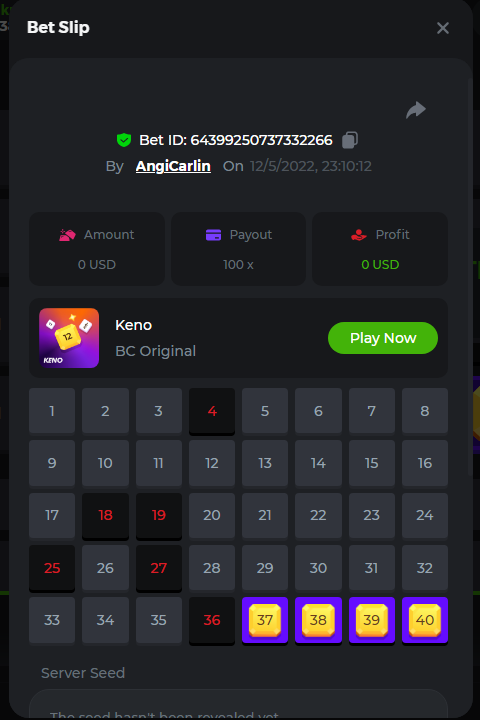This screenshot has width=480, height=720.
Task: Click the red number 18 tile
Action: pyautogui.click(x=105, y=516)
